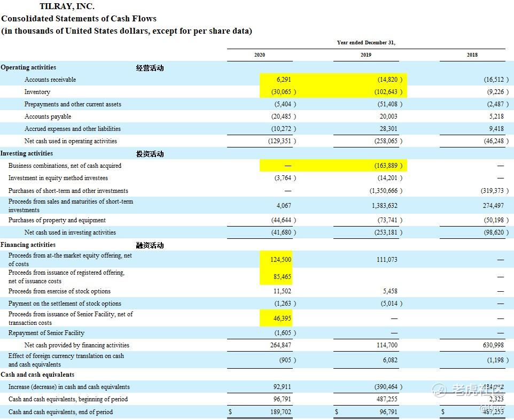The width and height of the screenshot is (514, 420).
Task: Select the 'TILRAY, INC.' company title
Action: pyautogui.click(x=67, y=6)
